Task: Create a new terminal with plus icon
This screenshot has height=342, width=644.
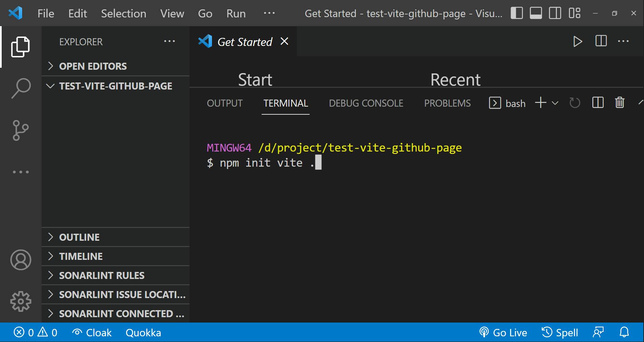Action: tap(541, 103)
